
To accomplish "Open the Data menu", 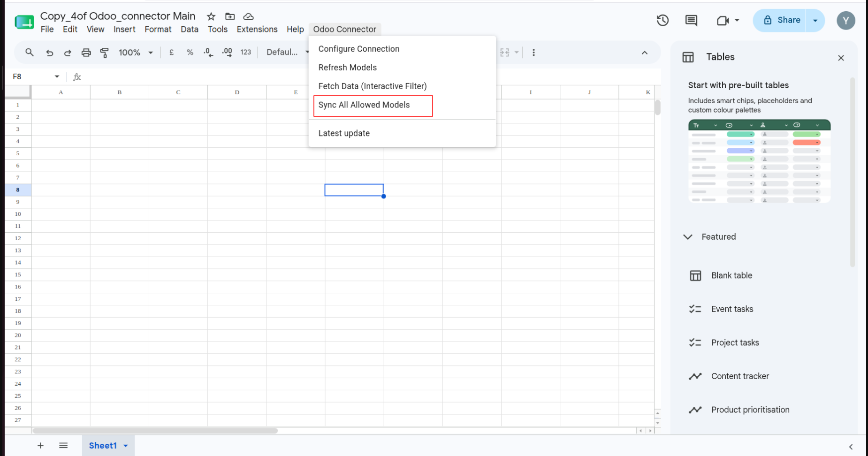I will [190, 29].
